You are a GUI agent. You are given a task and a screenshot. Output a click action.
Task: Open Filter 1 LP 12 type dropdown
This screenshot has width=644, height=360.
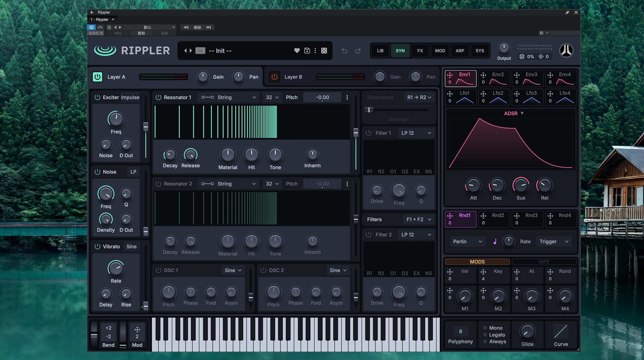coord(416,133)
